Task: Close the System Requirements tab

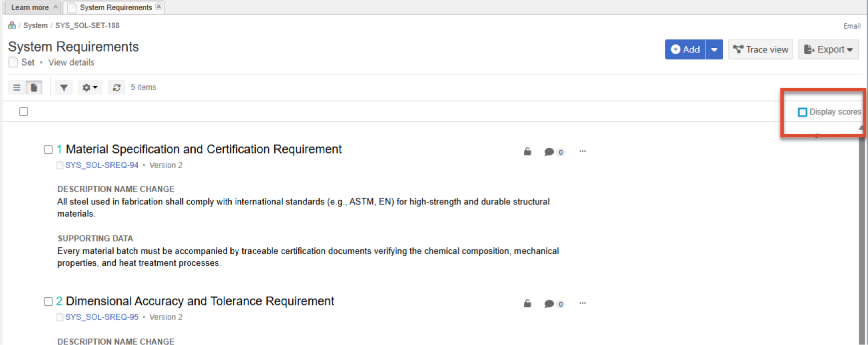Action: [x=159, y=6]
